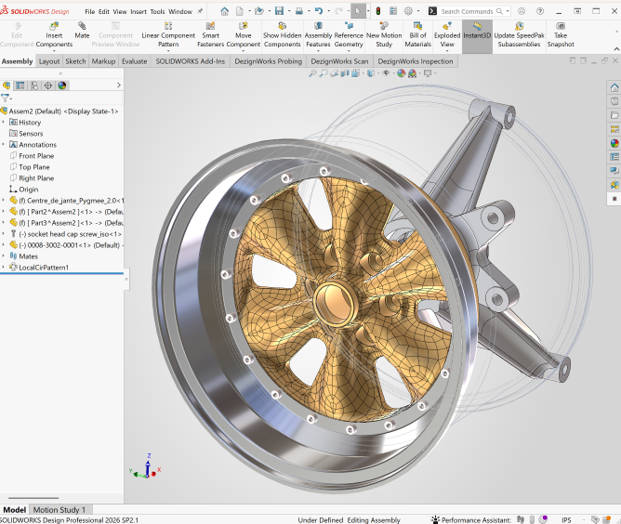This screenshot has width=621, height=524.
Task: Switch to the DezignWorks Probing tab
Action: click(x=268, y=61)
